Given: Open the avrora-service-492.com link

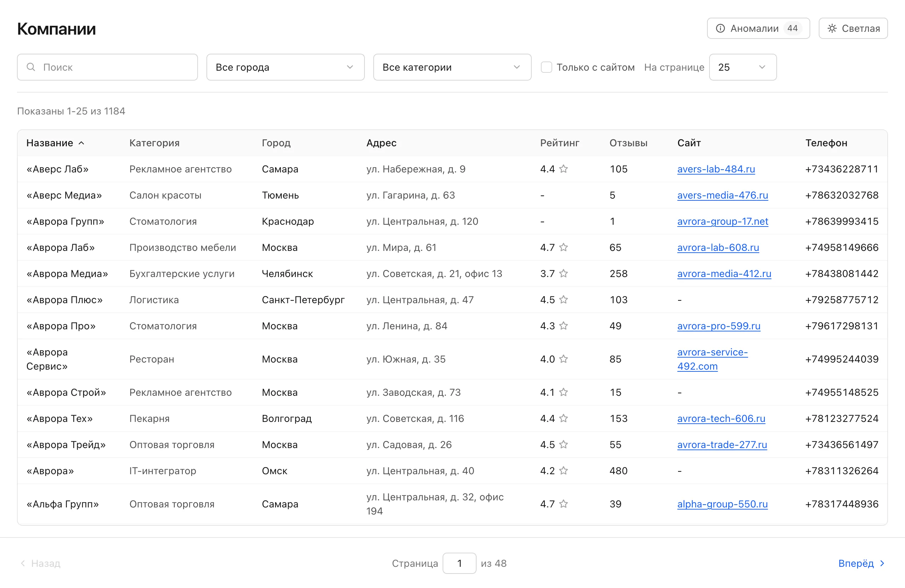Looking at the screenshot, I should (712, 359).
